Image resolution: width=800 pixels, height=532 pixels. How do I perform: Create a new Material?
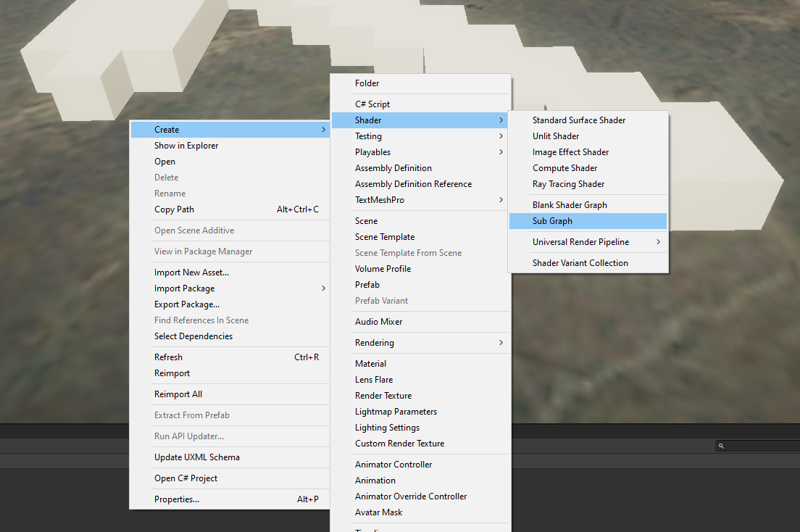(x=370, y=364)
